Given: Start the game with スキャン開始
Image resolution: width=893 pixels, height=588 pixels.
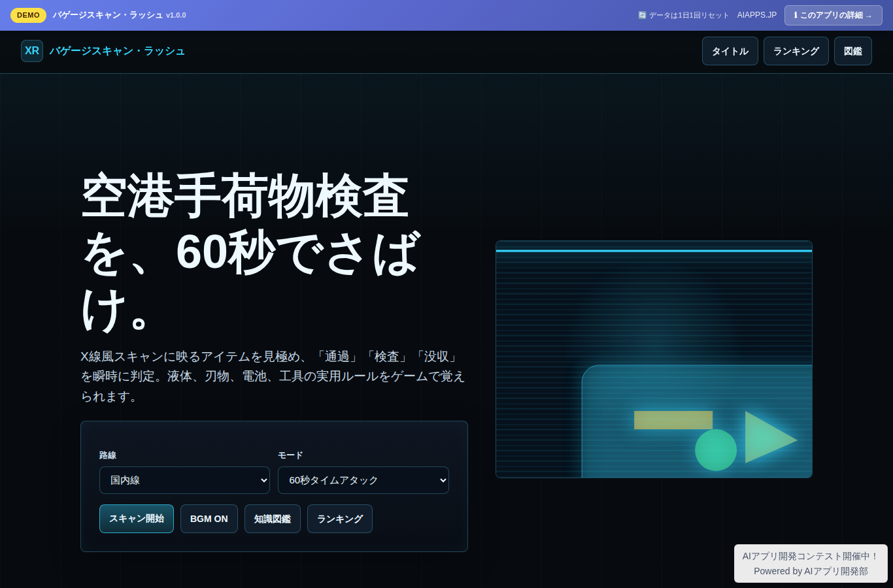Looking at the screenshot, I should point(137,519).
